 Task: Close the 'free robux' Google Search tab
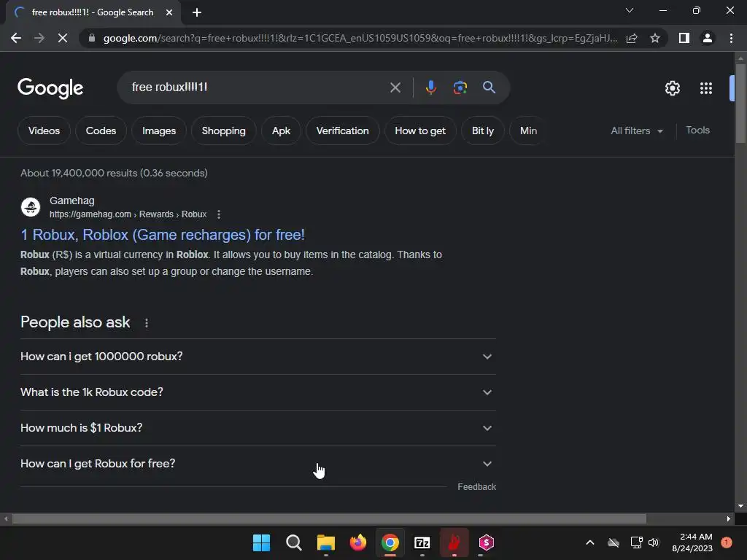tap(169, 12)
